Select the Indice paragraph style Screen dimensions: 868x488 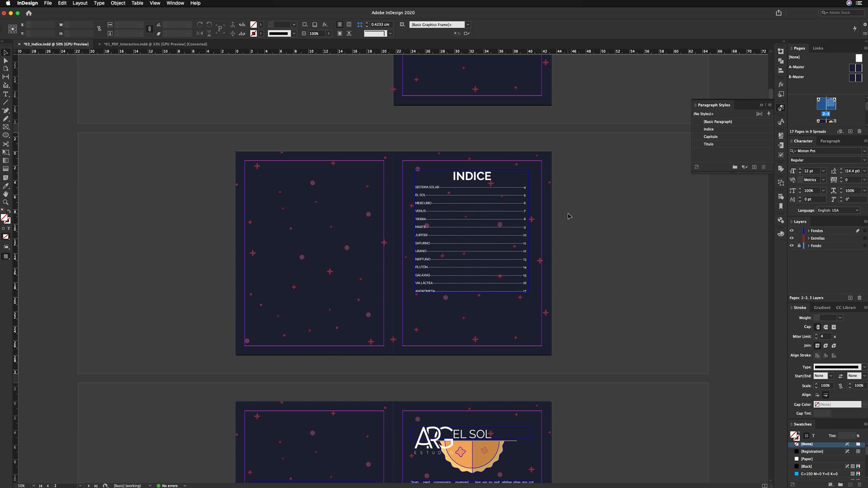pyautogui.click(x=708, y=129)
